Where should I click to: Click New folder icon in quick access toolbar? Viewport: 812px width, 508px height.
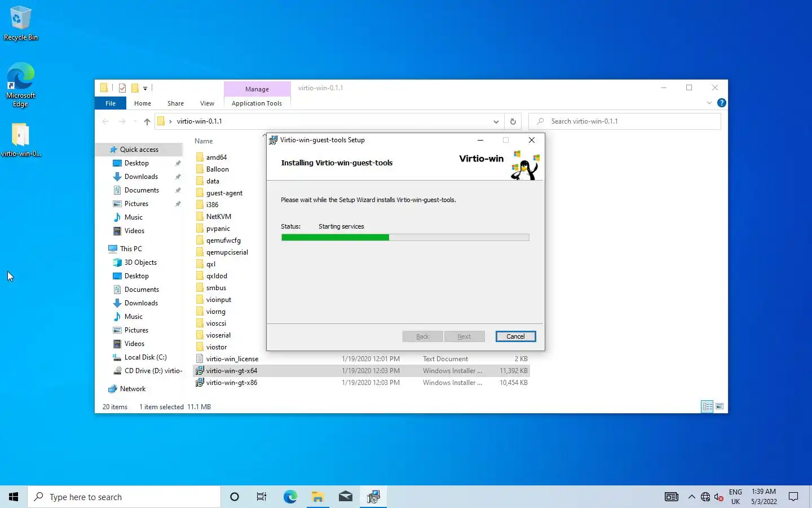click(x=135, y=88)
